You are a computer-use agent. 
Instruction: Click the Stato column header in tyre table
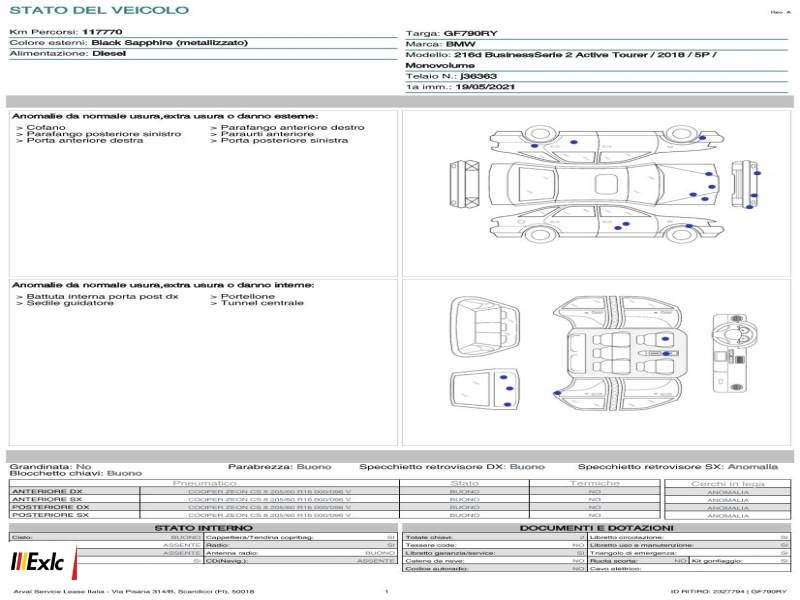(x=464, y=483)
